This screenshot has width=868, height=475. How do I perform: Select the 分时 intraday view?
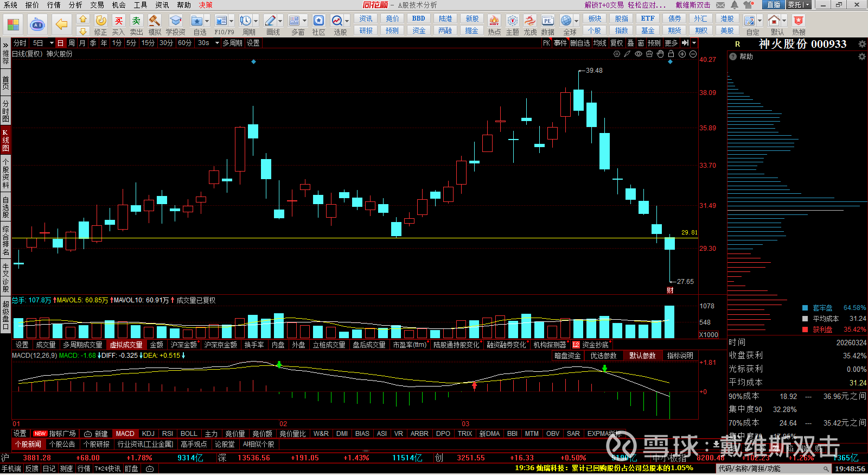pyautogui.click(x=20, y=43)
